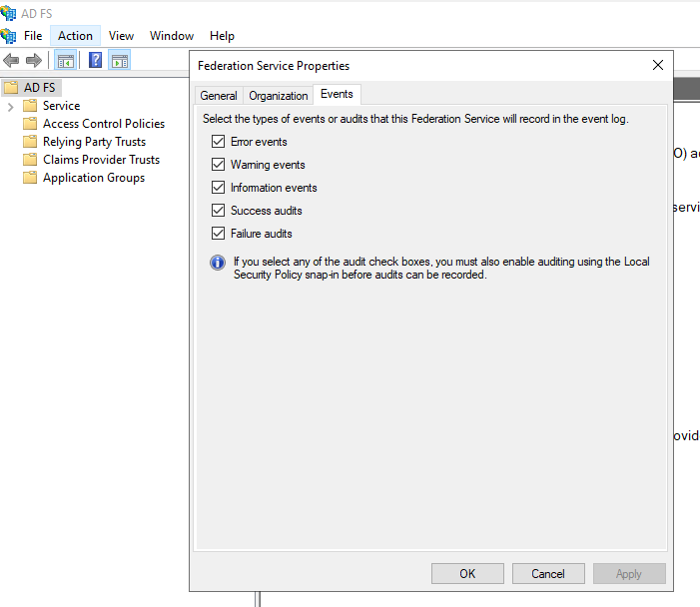This screenshot has width=700, height=607.
Task: Click the Claims Provider Trusts folder icon
Action: click(x=30, y=160)
